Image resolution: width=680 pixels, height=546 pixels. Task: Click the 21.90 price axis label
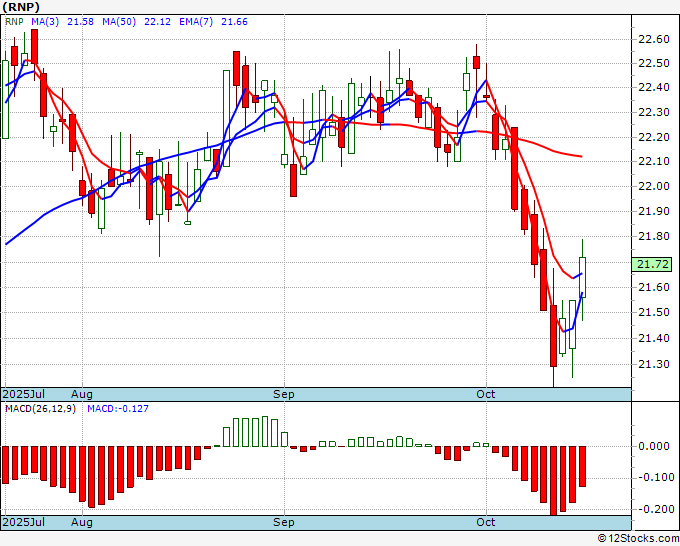[x=654, y=212]
